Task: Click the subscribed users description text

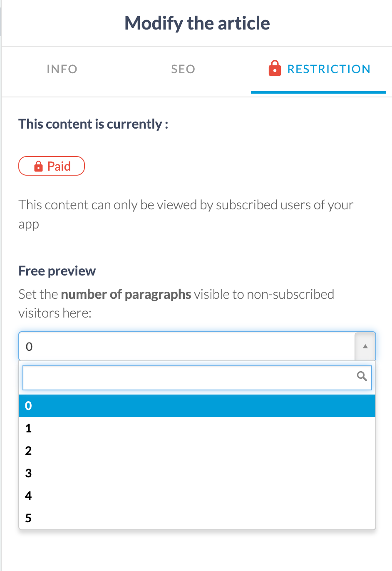Action: 186,214
